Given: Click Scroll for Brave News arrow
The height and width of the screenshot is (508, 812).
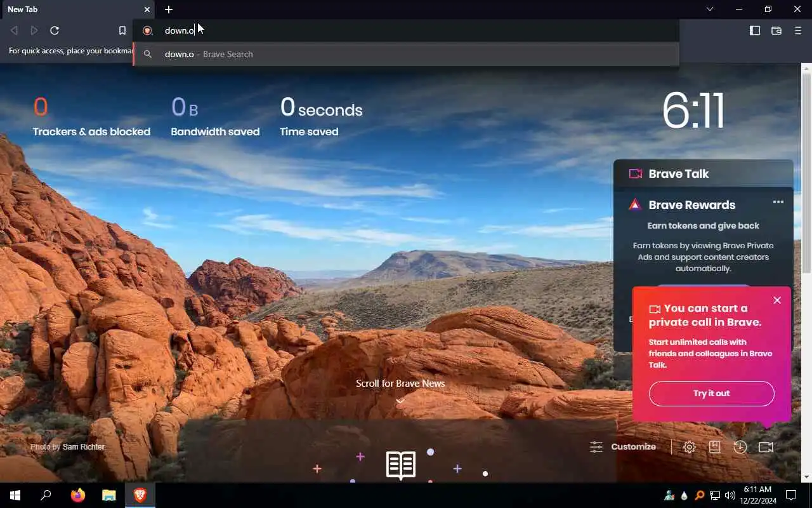Looking at the screenshot, I should (x=400, y=401).
